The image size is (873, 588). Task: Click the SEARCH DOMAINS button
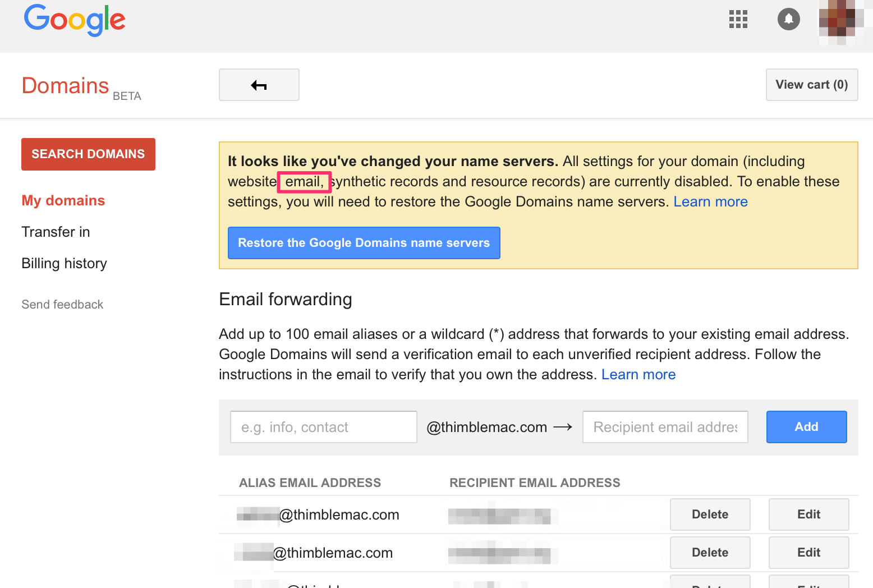pyautogui.click(x=88, y=154)
